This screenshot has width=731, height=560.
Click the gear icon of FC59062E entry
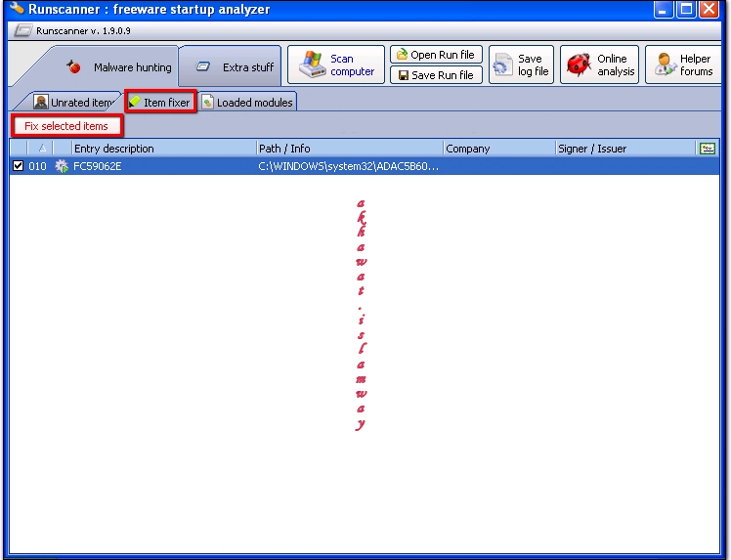tap(62, 166)
